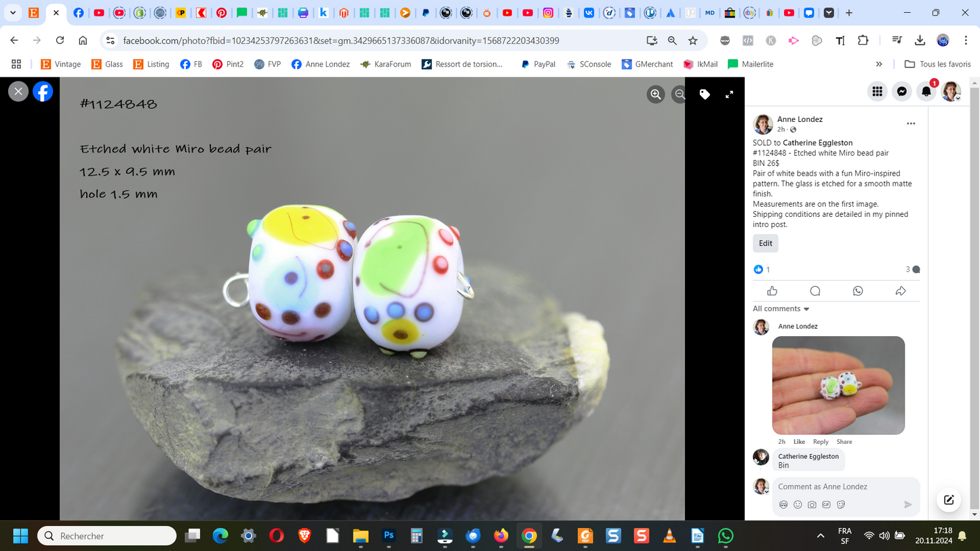Click the comment bubble icon on post
The image size is (980, 551).
pos(815,291)
